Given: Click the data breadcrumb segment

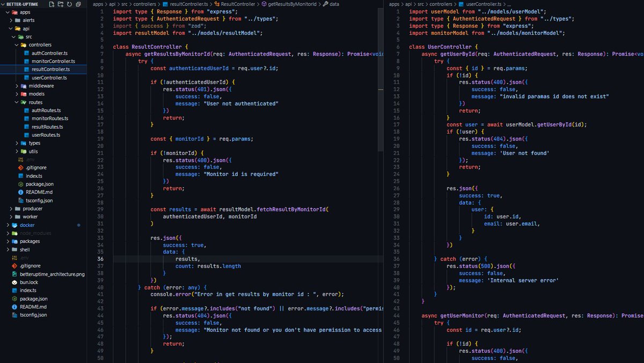Looking at the screenshot, I should click(334, 4).
